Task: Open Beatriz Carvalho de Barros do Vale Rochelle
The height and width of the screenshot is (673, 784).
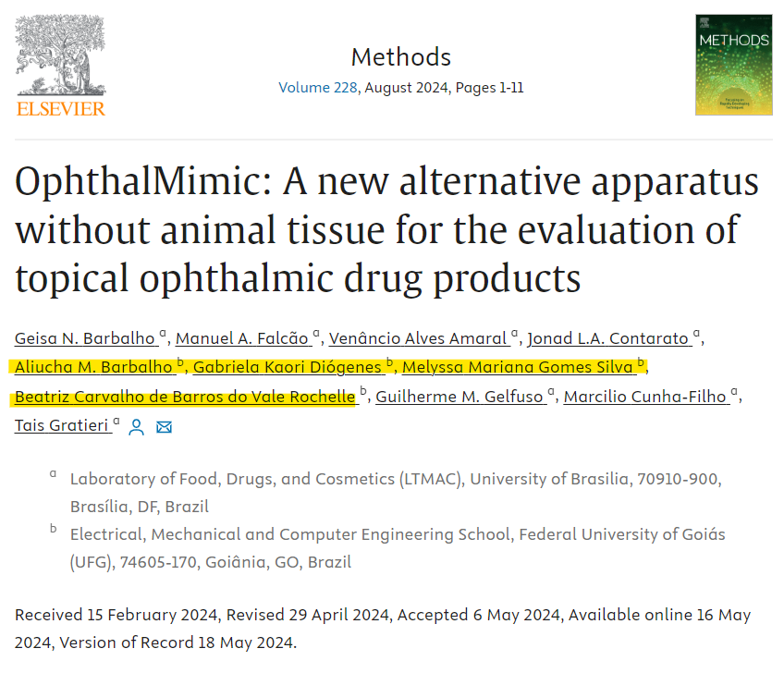Action: point(185,397)
